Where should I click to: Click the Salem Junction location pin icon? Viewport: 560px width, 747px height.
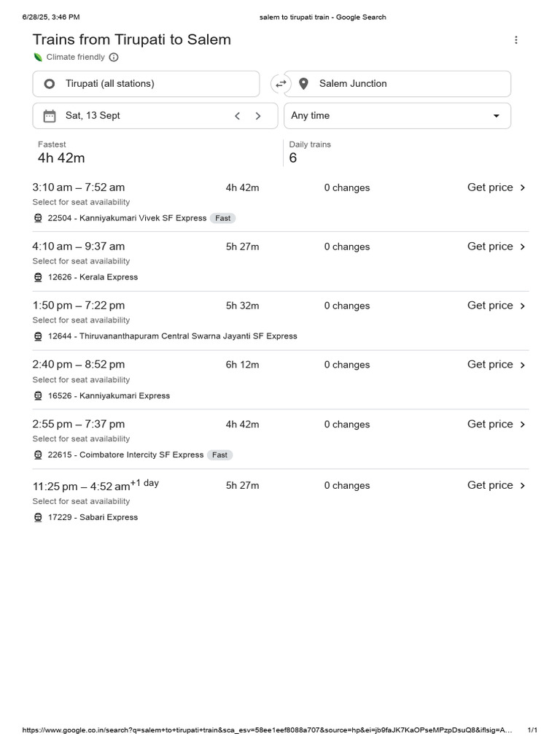(303, 84)
